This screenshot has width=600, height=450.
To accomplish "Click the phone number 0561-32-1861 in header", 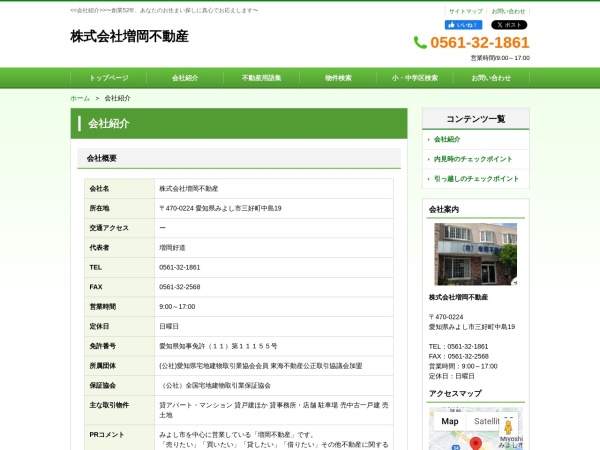I will pyautogui.click(x=480, y=42).
